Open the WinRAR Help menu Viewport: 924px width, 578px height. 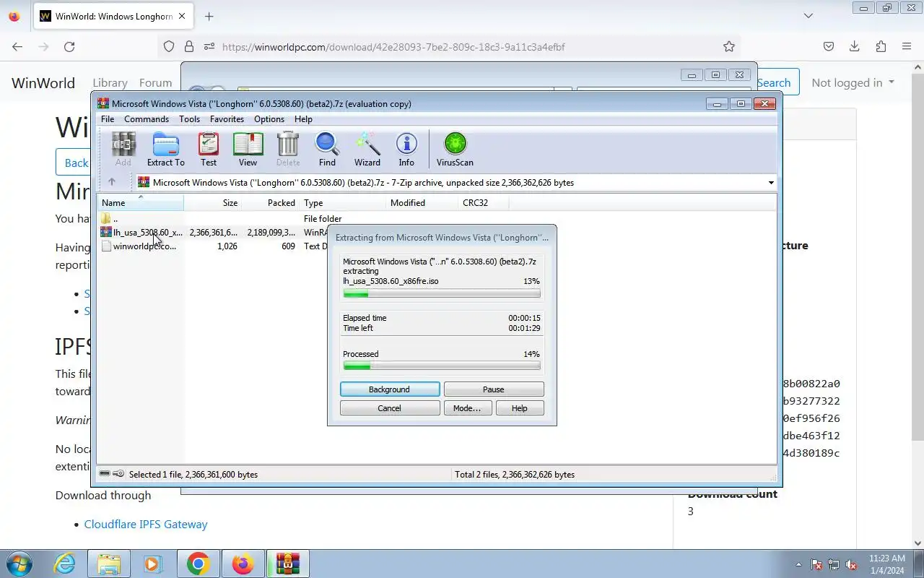click(x=303, y=119)
